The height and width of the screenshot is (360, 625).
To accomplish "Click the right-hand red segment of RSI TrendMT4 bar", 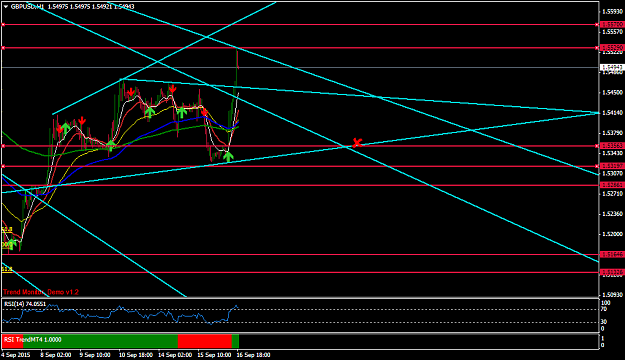I will click(x=204, y=341).
